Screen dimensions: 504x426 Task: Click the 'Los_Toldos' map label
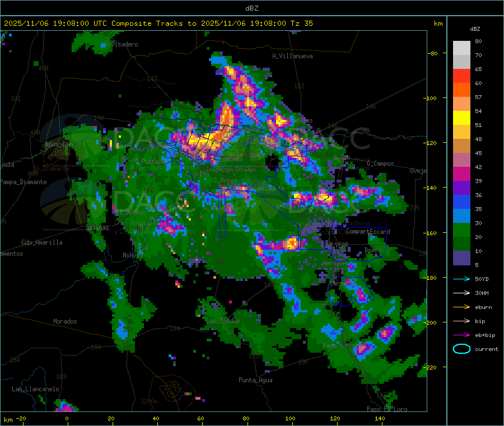click(x=223, y=321)
